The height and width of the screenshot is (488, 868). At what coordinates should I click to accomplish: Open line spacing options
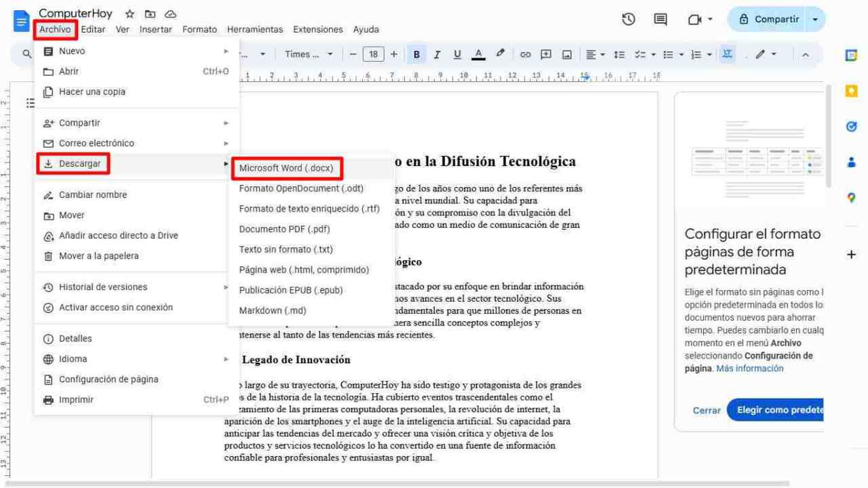619,54
